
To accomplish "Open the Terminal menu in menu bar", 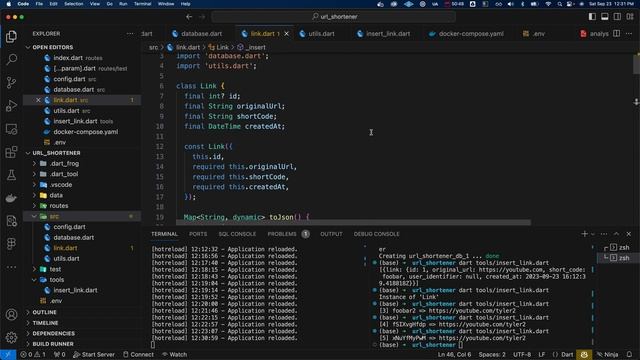I will (x=142, y=4).
